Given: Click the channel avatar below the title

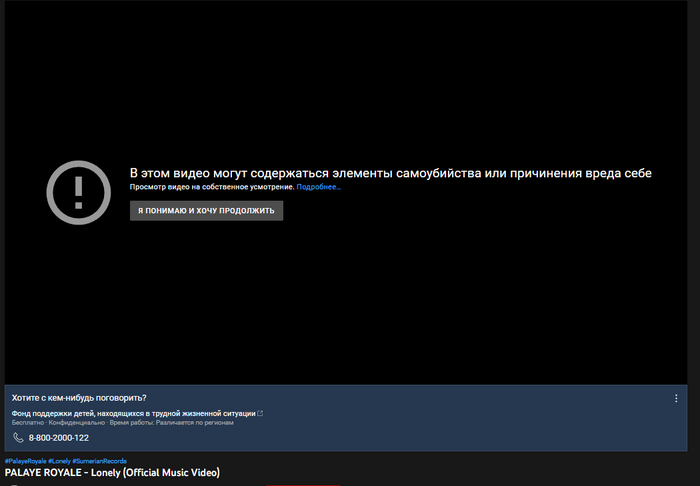Looking at the screenshot, I should point(14,485).
